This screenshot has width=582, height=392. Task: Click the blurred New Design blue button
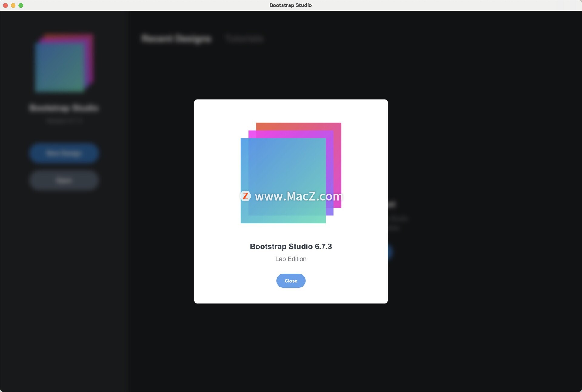point(64,153)
